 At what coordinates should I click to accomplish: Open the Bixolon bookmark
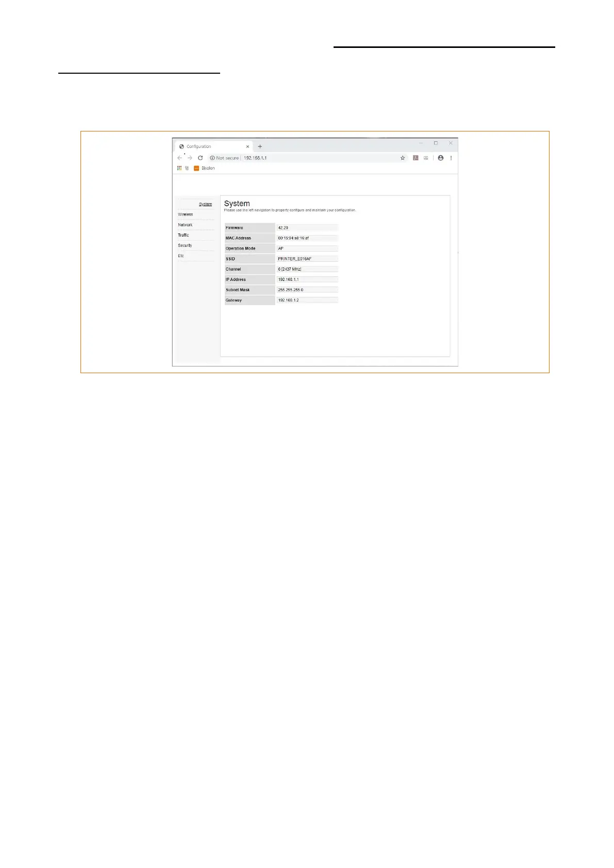pos(204,168)
